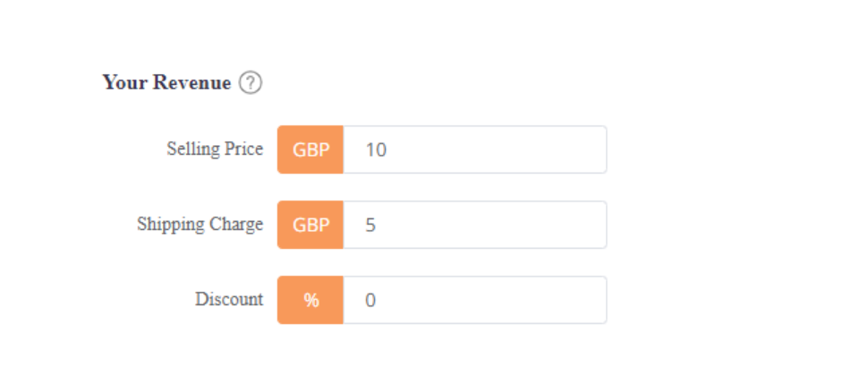Place cursor after 0 in discount box
This screenshot has height=385, width=868.
[x=379, y=301]
